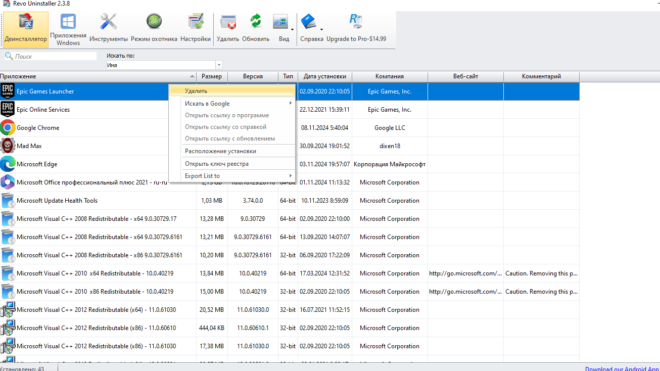Click the 17,38 MB size cell

pyautogui.click(x=212, y=346)
